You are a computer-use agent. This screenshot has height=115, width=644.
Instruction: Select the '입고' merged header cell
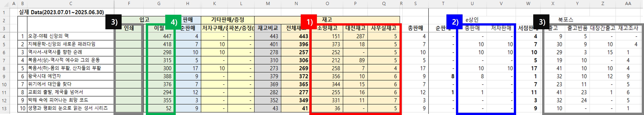(x=144, y=20)
